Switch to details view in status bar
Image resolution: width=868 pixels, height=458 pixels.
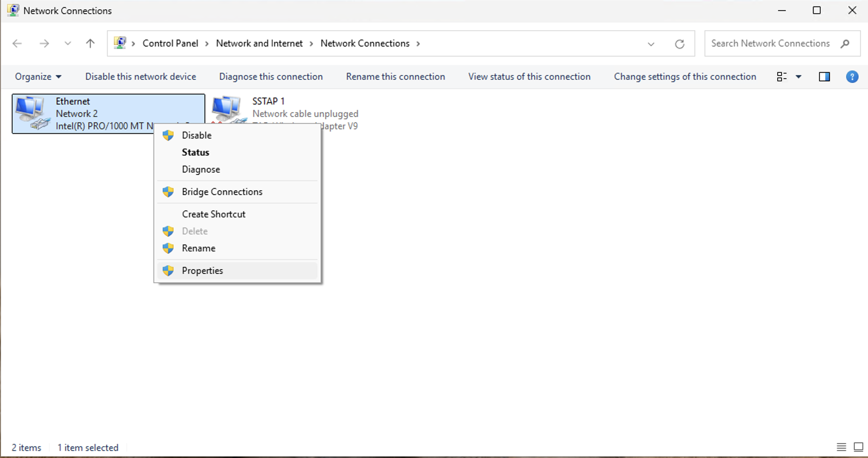pyautogui.click(x=841, y=447)
